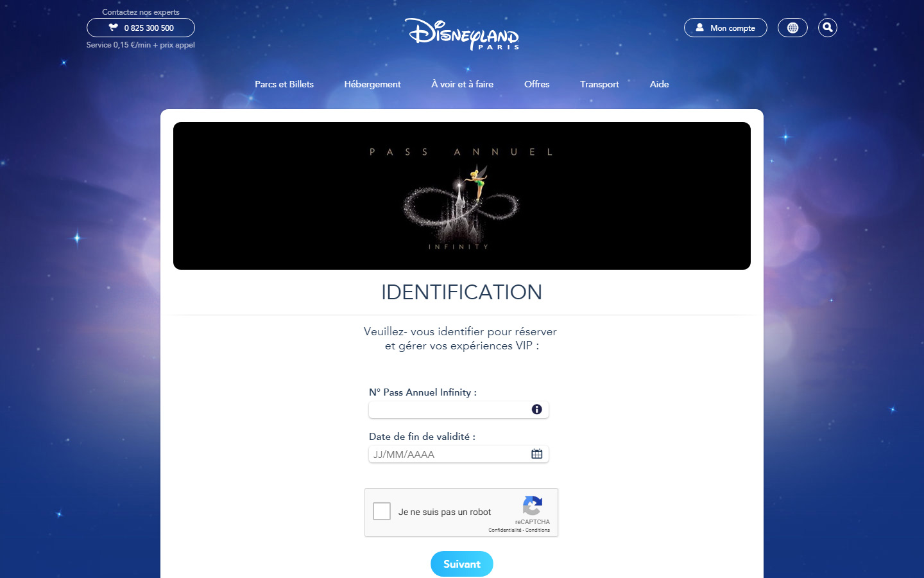Click the info icon in pass number field

point(537,410)
